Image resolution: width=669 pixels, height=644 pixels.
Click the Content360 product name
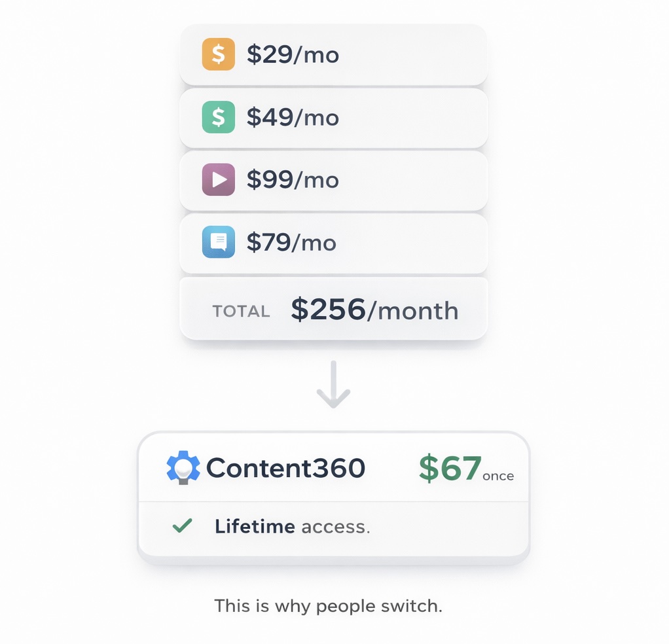285,468
